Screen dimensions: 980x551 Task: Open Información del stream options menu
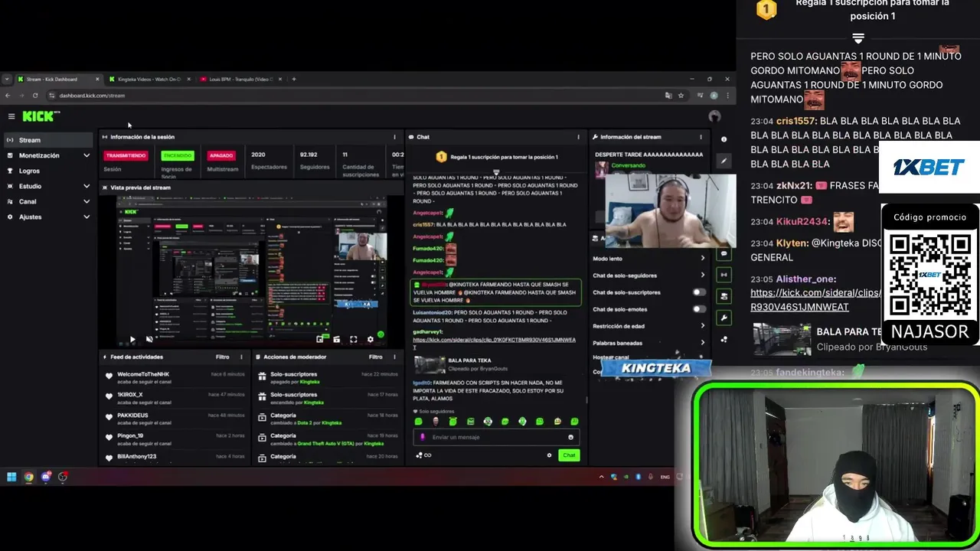701,137
